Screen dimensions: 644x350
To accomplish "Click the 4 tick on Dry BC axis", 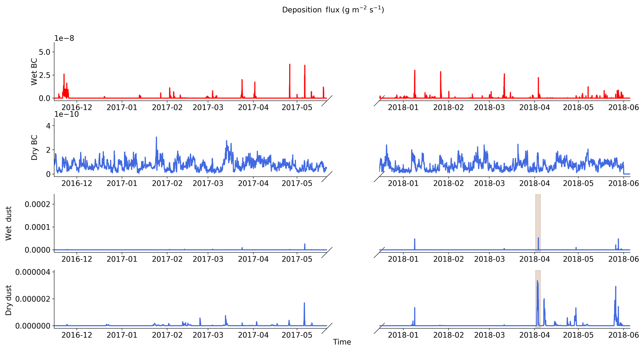I will [48, 125].
